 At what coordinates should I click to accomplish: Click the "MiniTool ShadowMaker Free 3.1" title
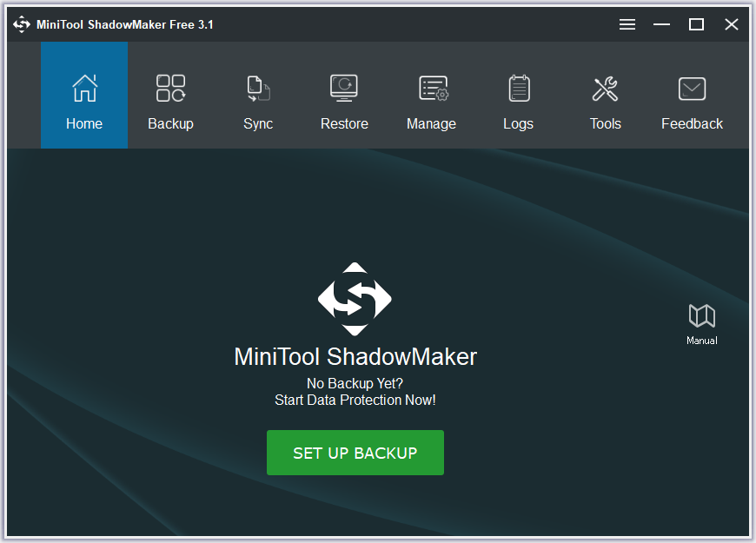click(125, 24)
